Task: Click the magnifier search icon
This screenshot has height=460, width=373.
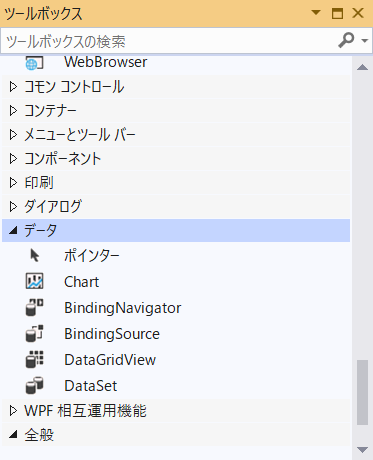Action: coord(346,40)
